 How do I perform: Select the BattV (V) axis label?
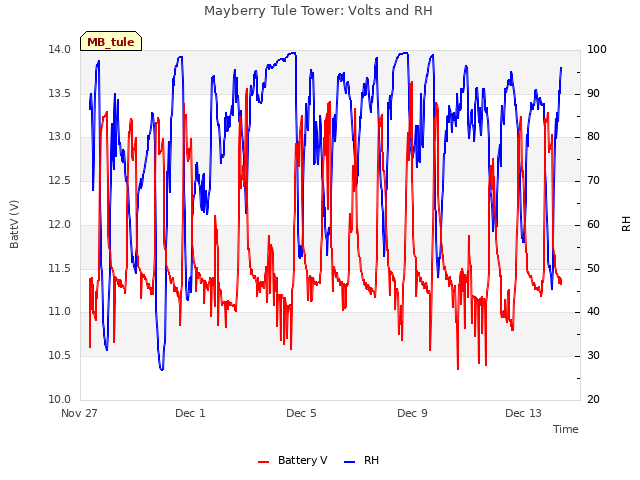tap(14, 224)
